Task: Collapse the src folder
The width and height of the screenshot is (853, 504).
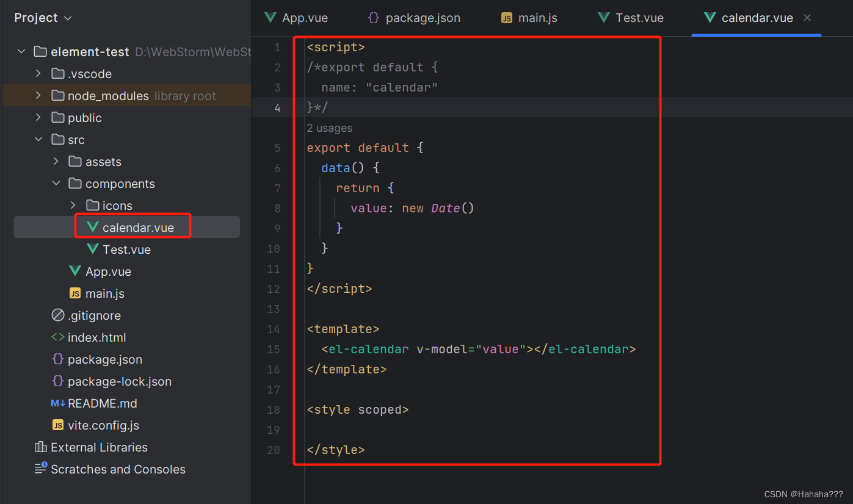Action: [38, 140]
